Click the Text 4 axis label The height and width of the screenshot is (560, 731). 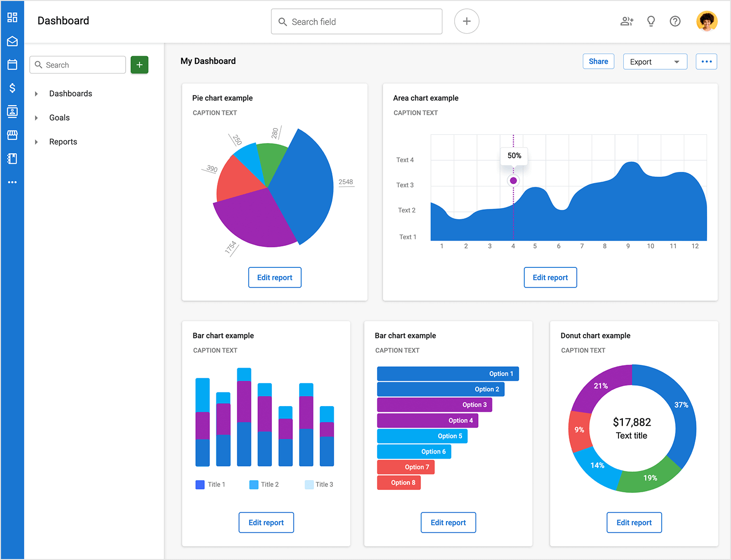coord(405,160)
